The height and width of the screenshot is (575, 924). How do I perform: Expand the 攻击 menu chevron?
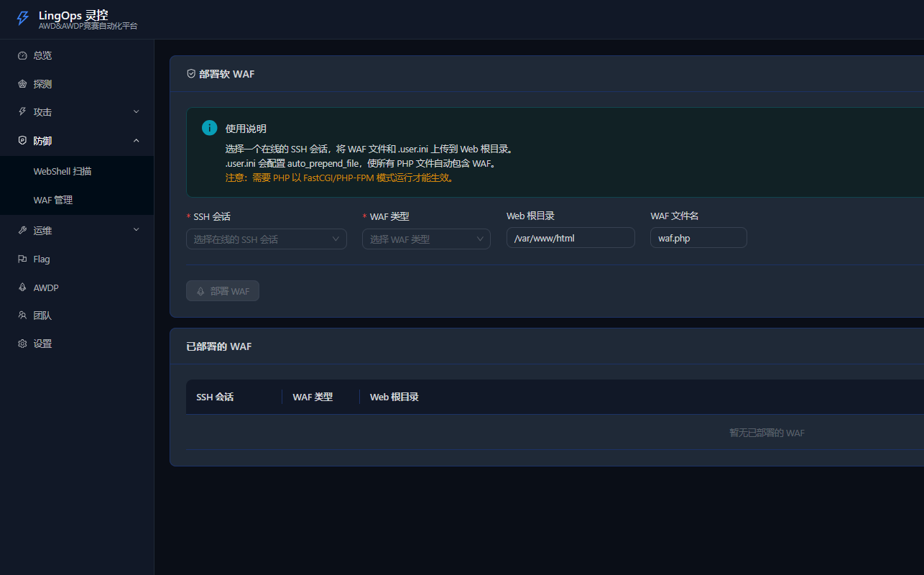tap(137, 112)
